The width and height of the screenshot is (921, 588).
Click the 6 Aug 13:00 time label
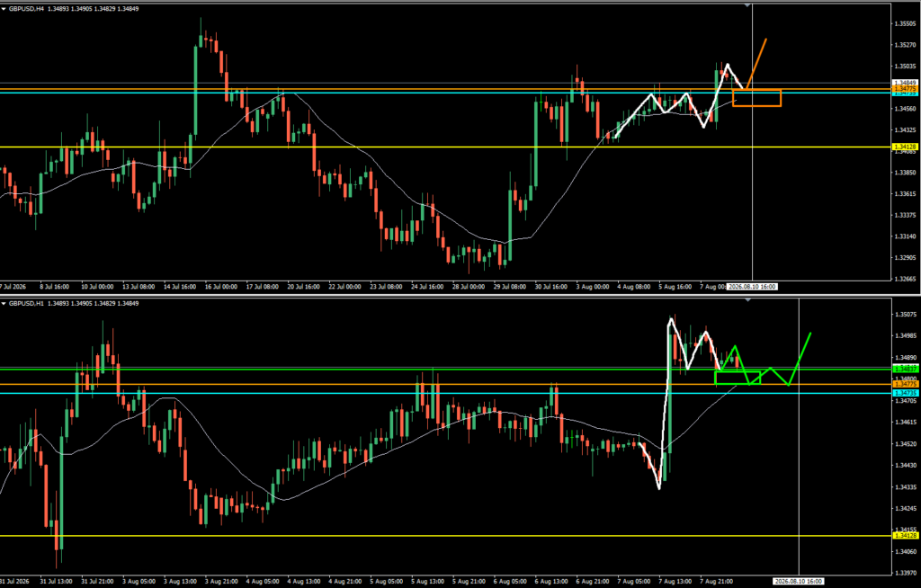[551, 582]
